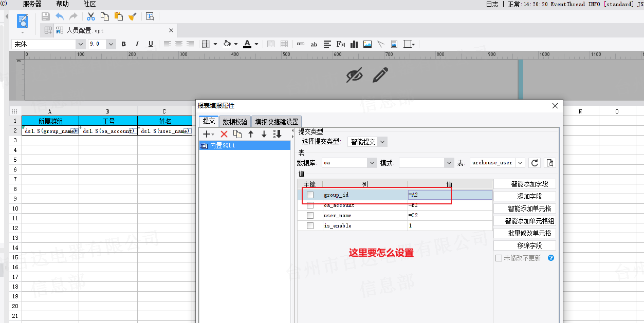
Task: Move submit item up with arrow icon
Action: pyautogui.click(x=251, y=134)
